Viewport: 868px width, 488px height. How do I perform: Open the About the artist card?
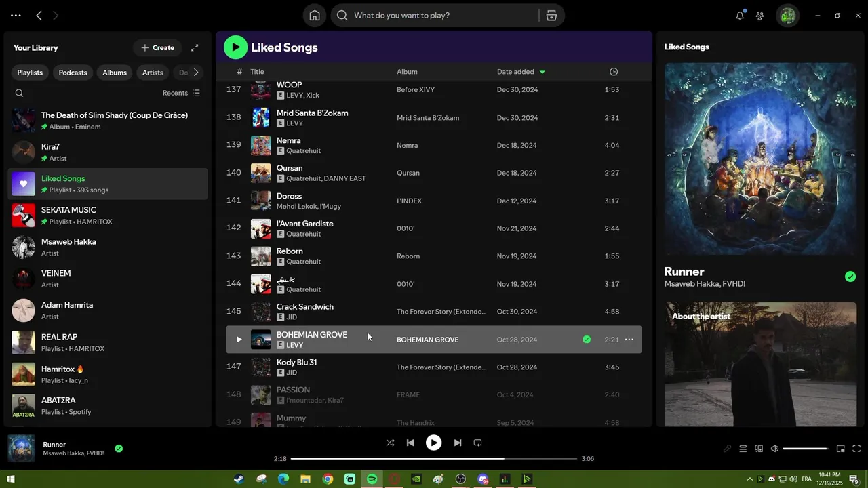[760, 364]
